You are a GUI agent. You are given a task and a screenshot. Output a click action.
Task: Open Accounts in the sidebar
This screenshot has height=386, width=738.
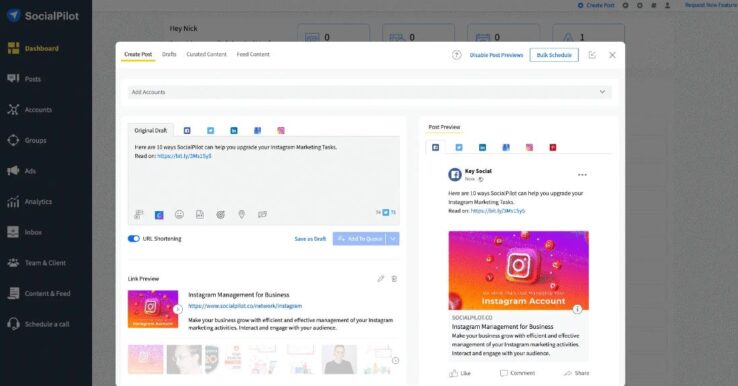pos(29,109)
